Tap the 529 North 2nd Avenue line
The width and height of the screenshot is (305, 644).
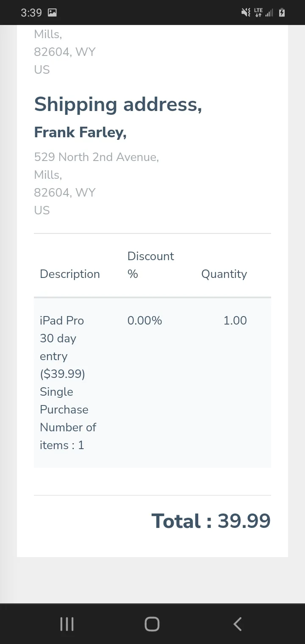click(97, 157)
